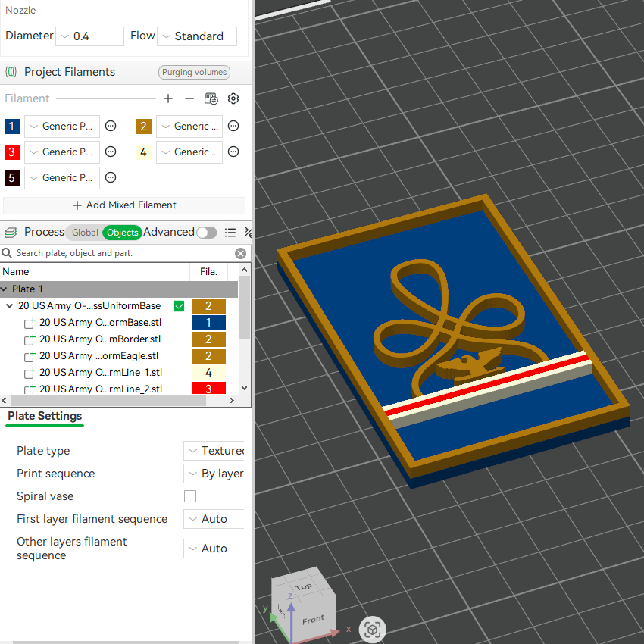The image size is (644, 644).
Task: Click part icon of rmLine_1.stl row
Action: pos(30,373)
